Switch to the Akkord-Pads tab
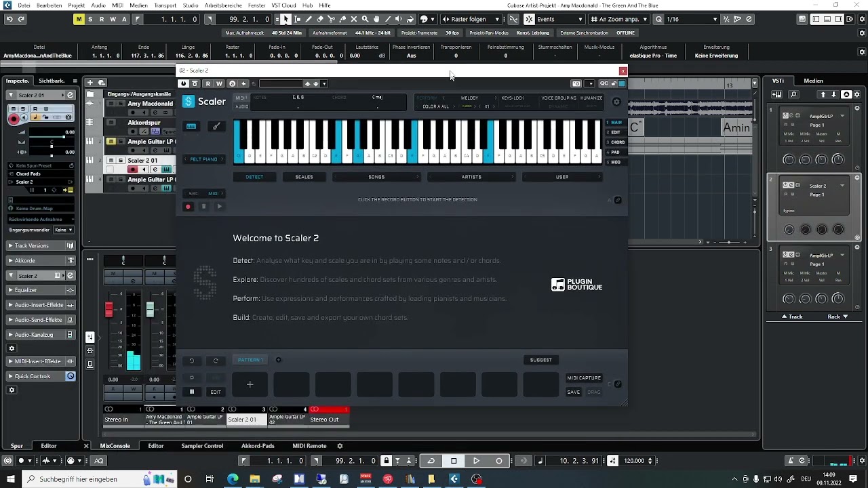 pos(258,446)
